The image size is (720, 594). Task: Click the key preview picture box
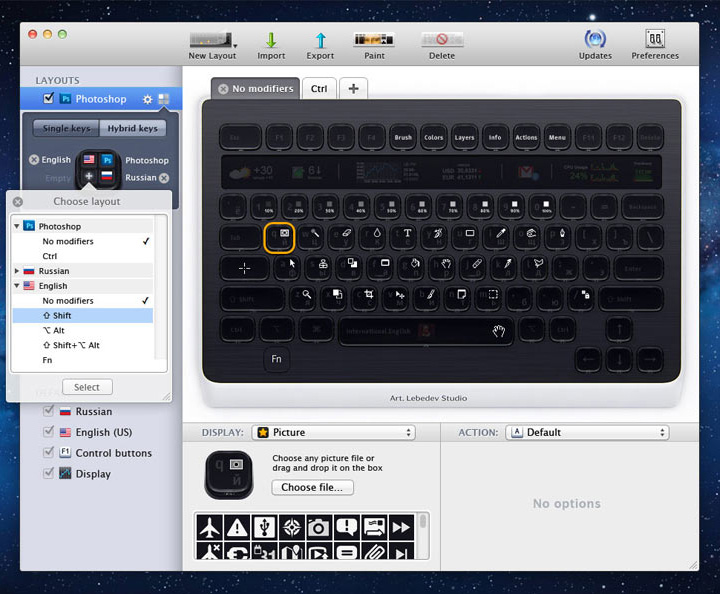tap(229, 475)
